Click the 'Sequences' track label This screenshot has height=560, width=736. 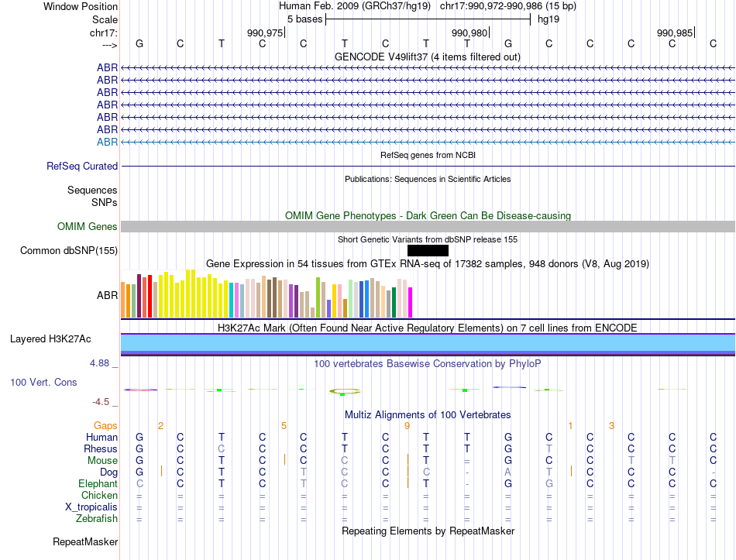(x=92, y=190)
